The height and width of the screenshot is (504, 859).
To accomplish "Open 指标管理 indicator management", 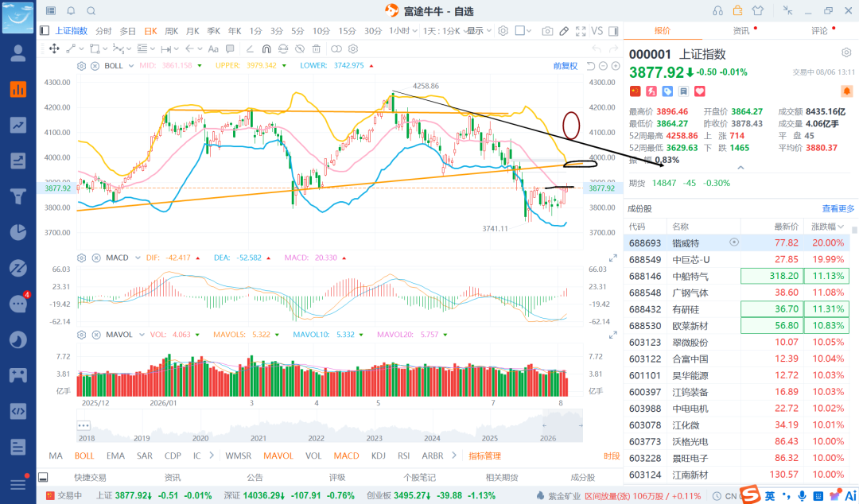I will pyautogui.click(x=485, y=456).
